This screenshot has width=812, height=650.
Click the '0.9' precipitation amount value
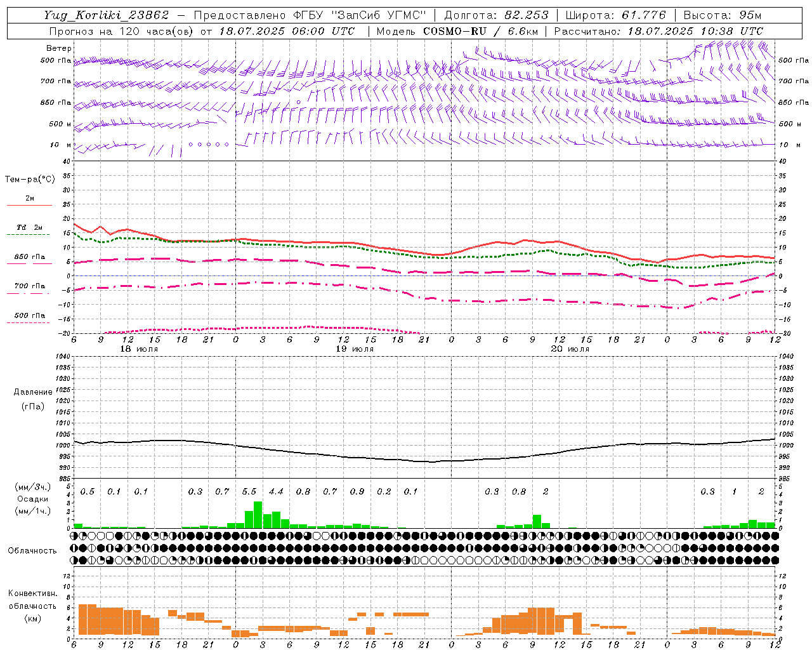pos(357,492)
